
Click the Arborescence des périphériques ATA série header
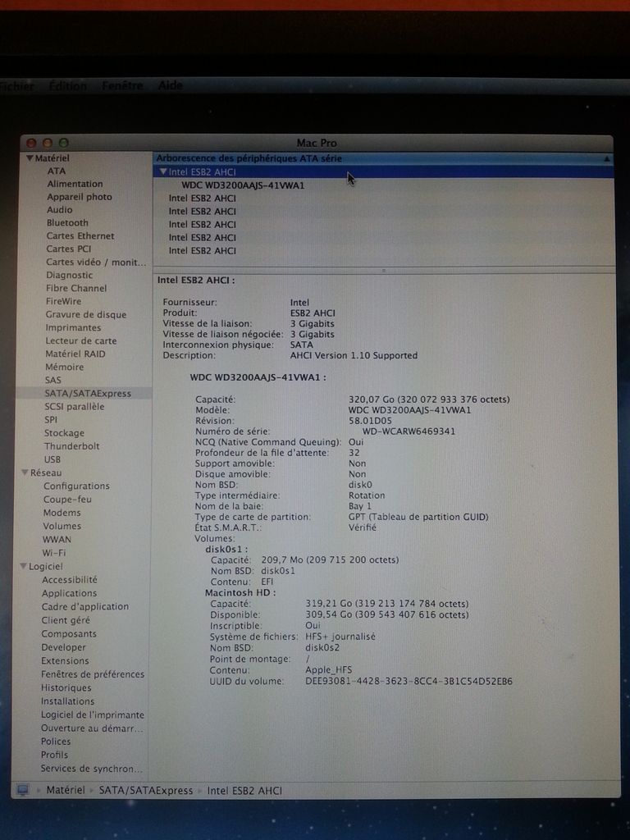(383, 158)
